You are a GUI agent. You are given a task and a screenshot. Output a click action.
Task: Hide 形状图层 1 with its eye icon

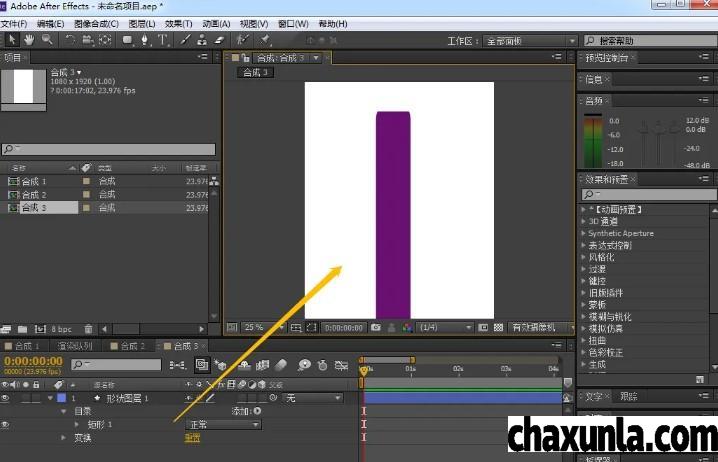click(5, 398)
